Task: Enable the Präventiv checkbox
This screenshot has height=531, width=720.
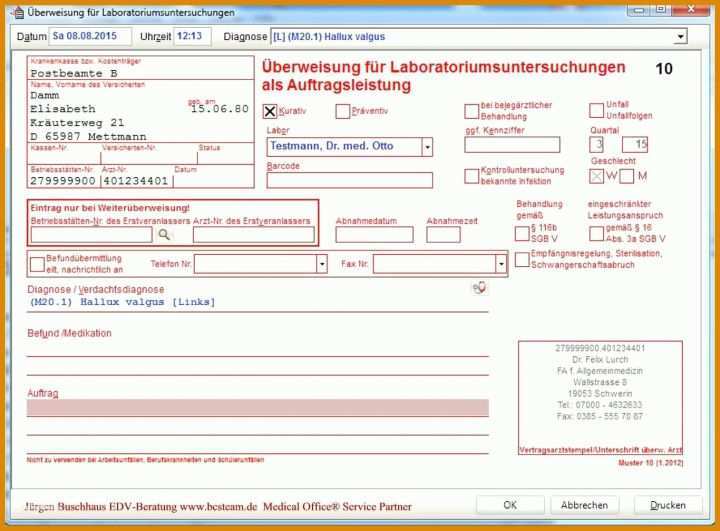Action: [x=343, y=111]
